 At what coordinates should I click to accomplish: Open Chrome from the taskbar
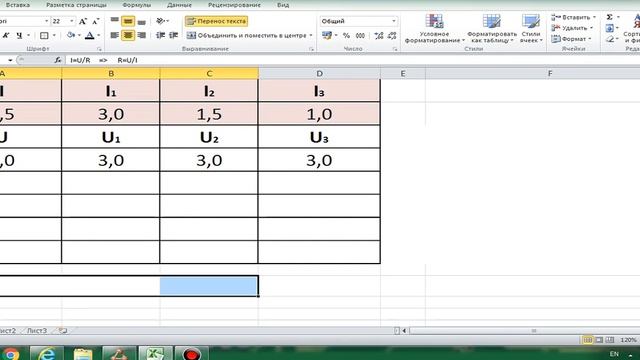11,353
